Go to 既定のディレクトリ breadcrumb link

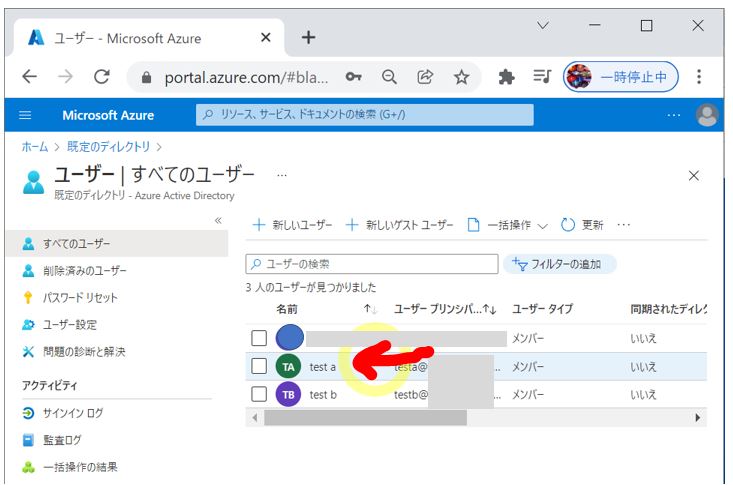click(x=108, y=147)
